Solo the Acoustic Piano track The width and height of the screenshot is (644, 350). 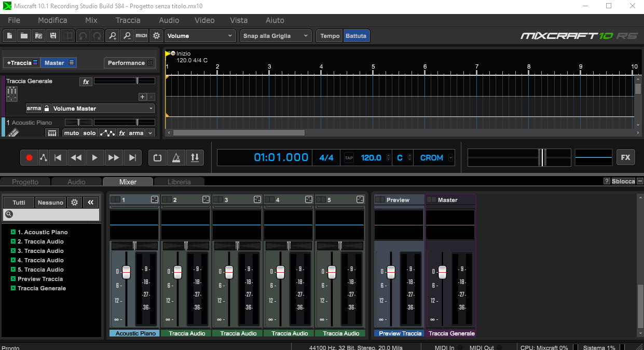(90, 133)
